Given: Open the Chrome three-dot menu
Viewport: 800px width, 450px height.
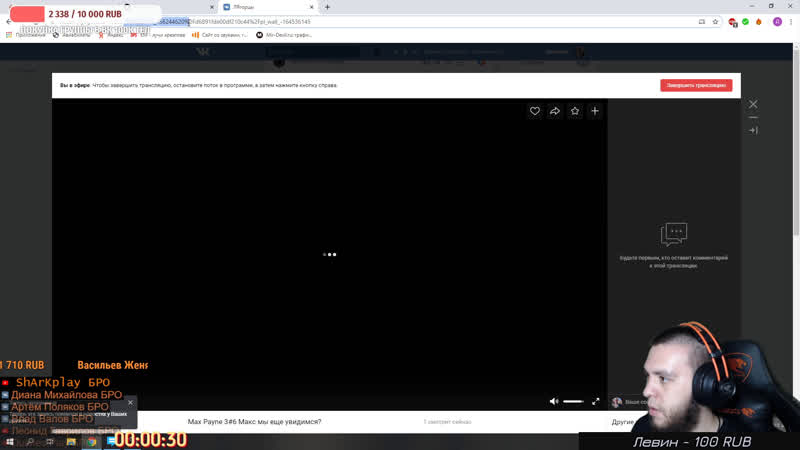Looking at the screenshot, I should pyautogui.click(x=791, y=21).
